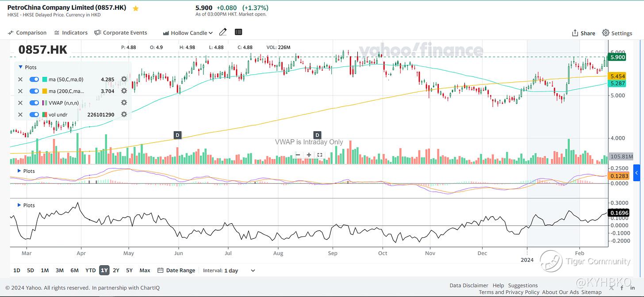The height and width of the screenshot is (297, 644).
Task: Collapse the Plots legend panel
Action: coord(20,67)
